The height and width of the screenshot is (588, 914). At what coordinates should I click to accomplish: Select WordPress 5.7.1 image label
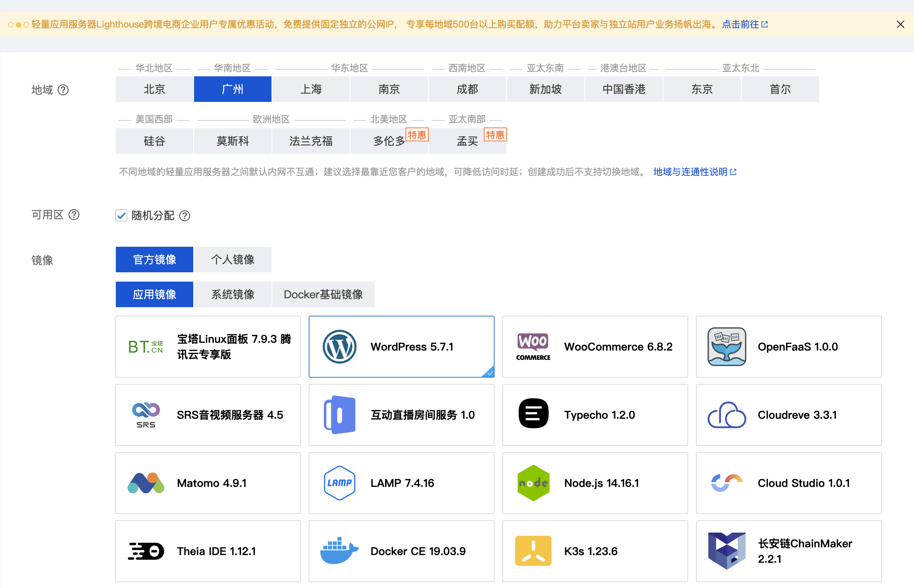pos(412,347)
